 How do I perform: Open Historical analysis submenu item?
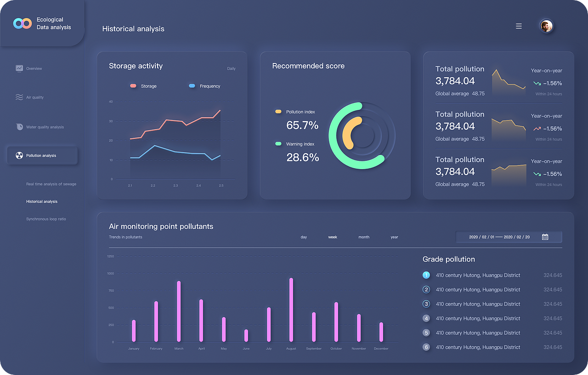pyautogui.click(x=42, y=202)
